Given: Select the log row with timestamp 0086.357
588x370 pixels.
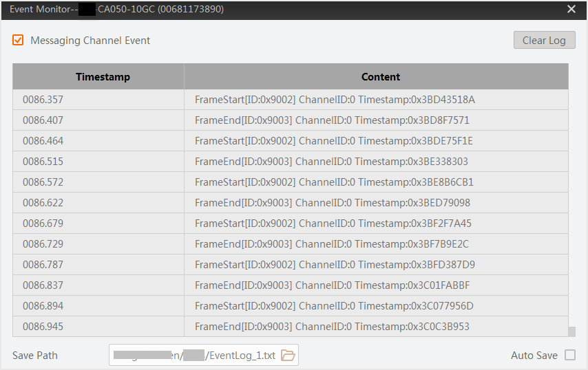Looking at the screenshot, I should point(289,100).
